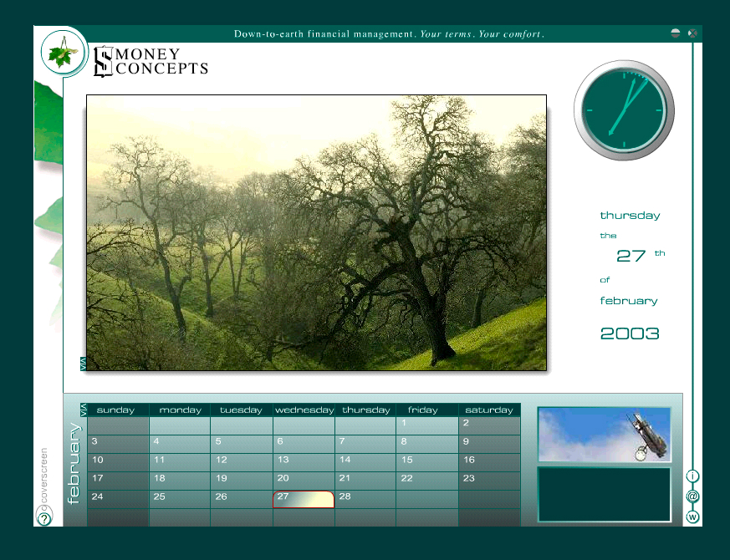
Task: Click the dark empty panel below the airplane
Action: 604,495
